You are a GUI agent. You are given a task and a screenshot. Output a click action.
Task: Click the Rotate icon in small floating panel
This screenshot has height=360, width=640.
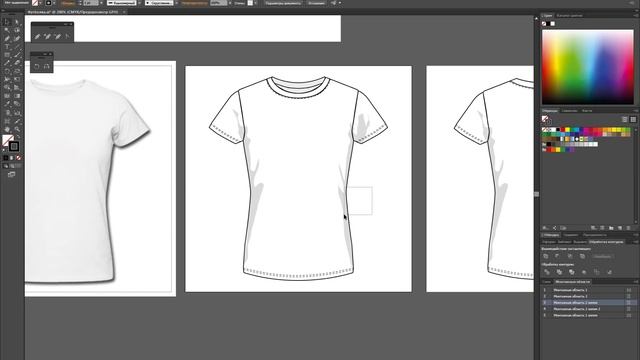click(x=37, y=66)
